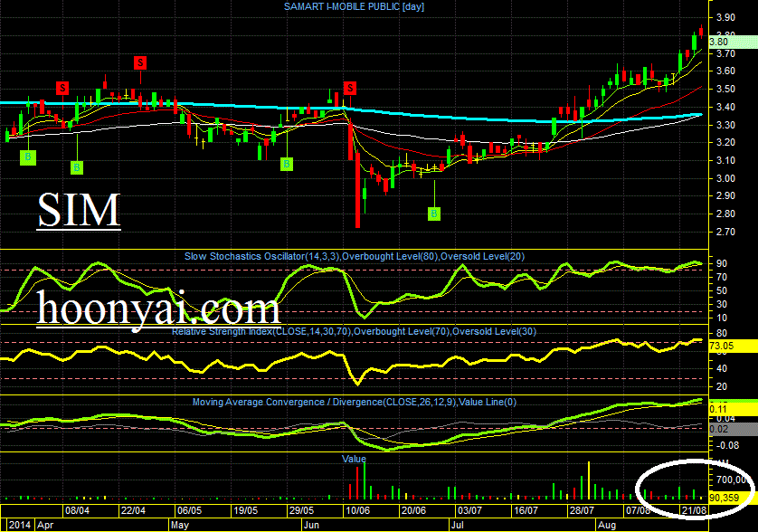Click the 08/04 date label
The height and width of the screenshot is (532, 758).
click(77, 510)
